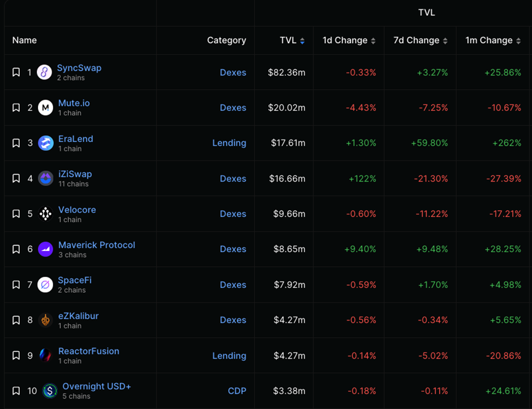
Task: Sort by 1m Change column
Action: (493, 41)
